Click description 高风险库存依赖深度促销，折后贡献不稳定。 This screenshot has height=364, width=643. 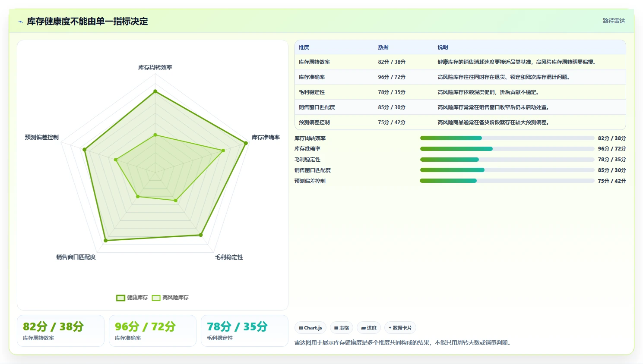click(x=488, y=92)
